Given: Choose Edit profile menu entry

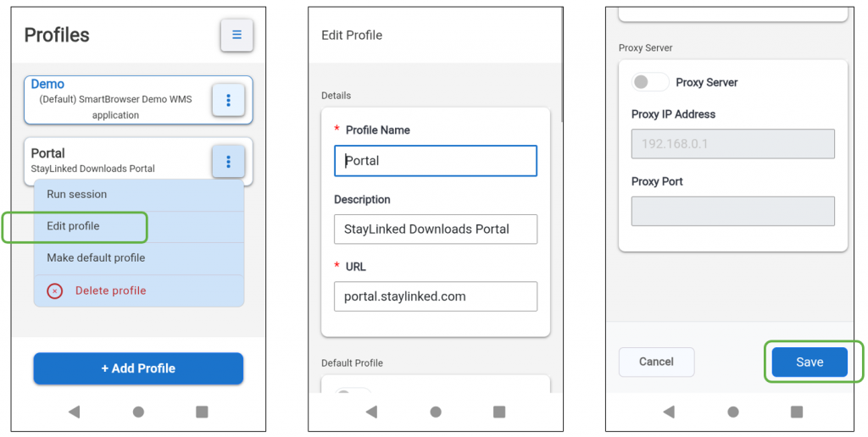Looking at the screenshot, I should [x=139, y=226].
